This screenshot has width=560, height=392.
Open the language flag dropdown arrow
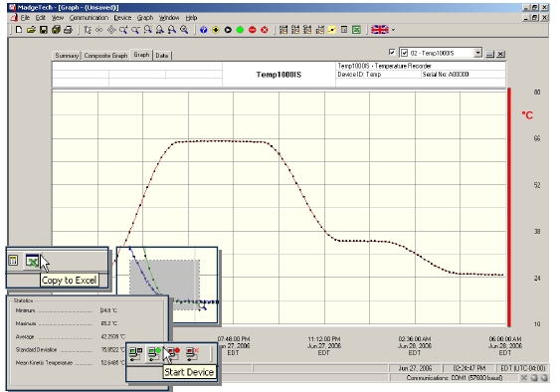393,30
